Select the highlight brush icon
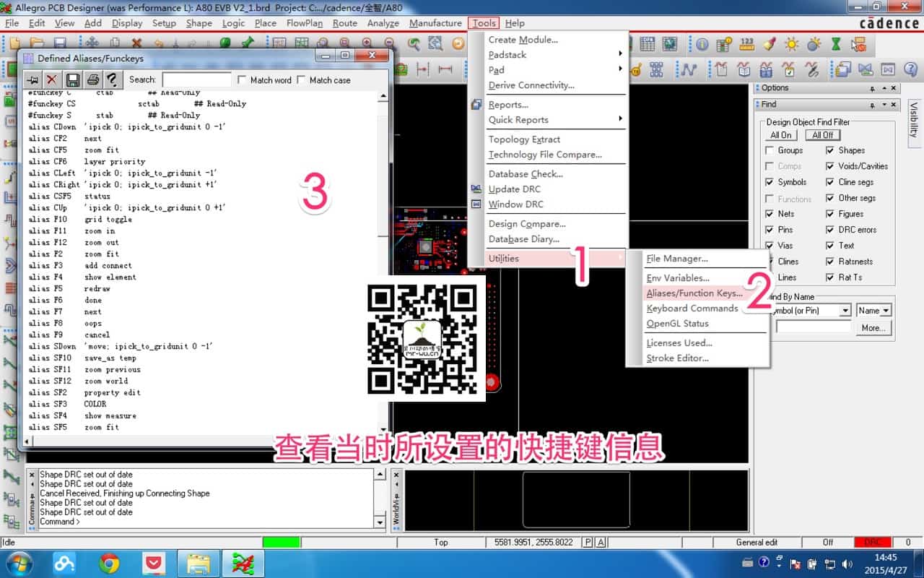The image size is (924, 578). pyautogui.click(x=770, y=44)
